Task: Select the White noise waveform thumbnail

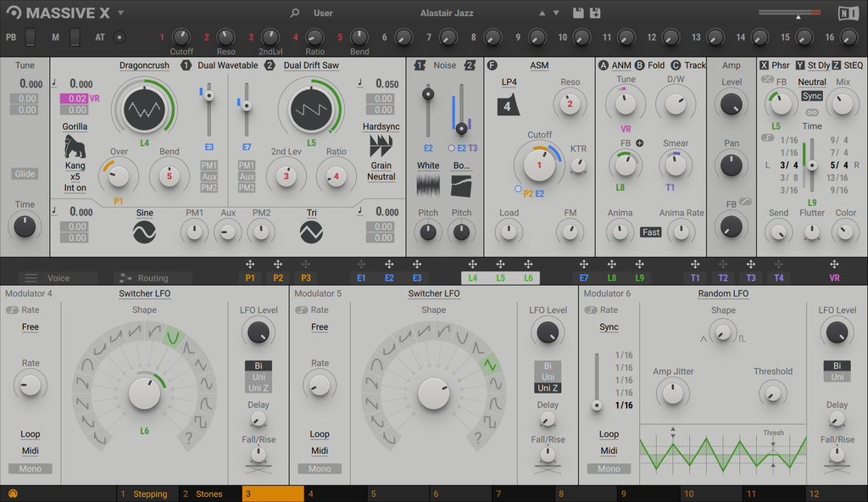Action: click(428, 186)
